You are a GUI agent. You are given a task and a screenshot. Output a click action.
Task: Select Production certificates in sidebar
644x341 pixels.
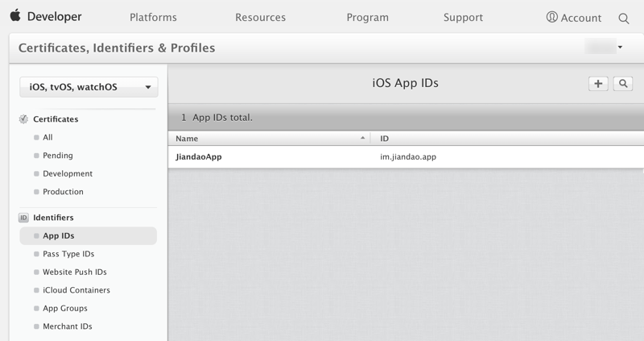[x=63, y=192]
